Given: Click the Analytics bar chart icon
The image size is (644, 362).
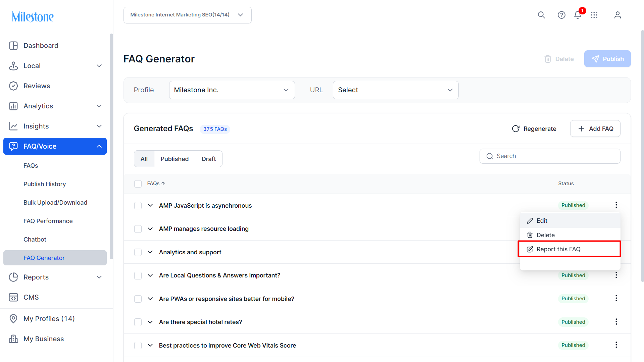Looking at the screenshot, I should [13, 106].
